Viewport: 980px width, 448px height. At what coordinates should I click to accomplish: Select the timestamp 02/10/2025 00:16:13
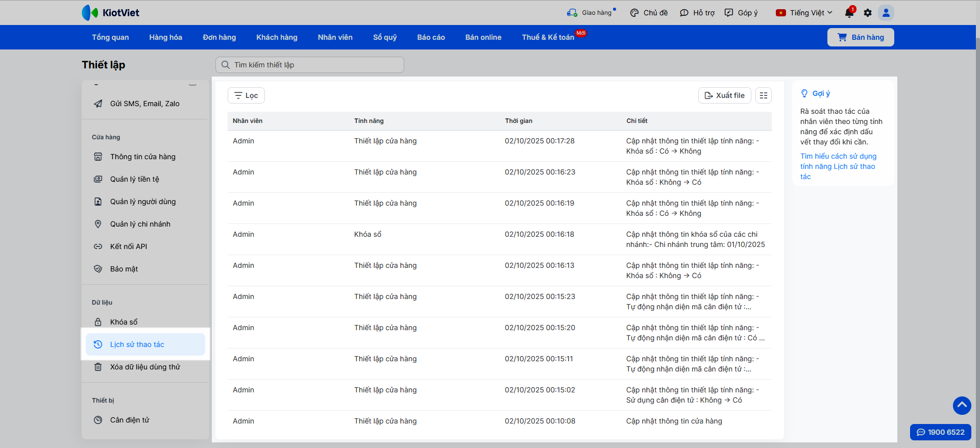(x=540, y=265)
